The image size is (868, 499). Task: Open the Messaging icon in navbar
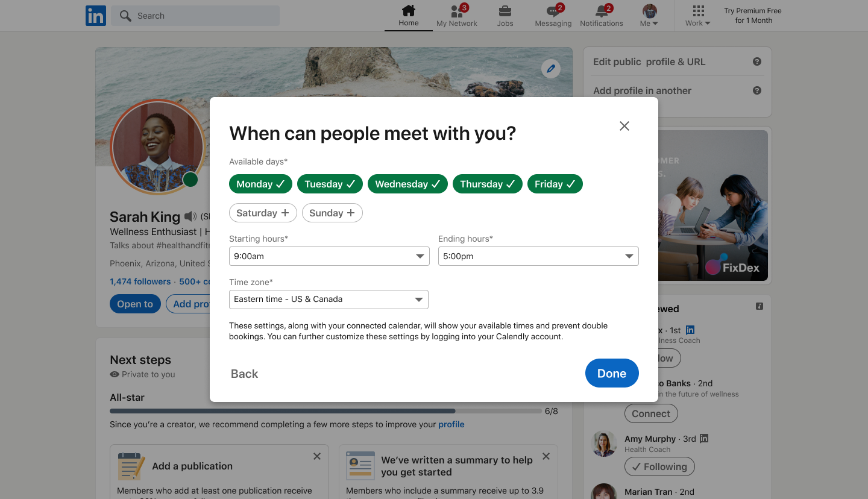(553, 11)
